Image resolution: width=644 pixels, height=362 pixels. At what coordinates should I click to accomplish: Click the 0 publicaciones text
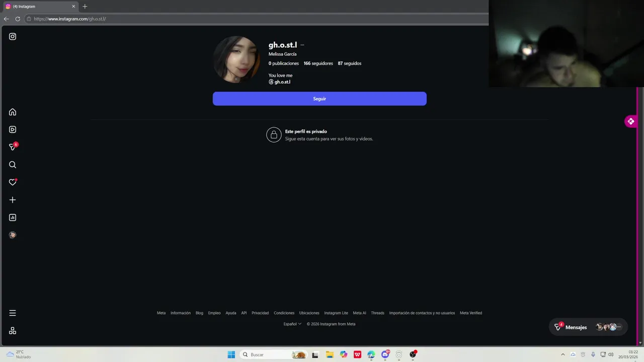tap(284, 63)
